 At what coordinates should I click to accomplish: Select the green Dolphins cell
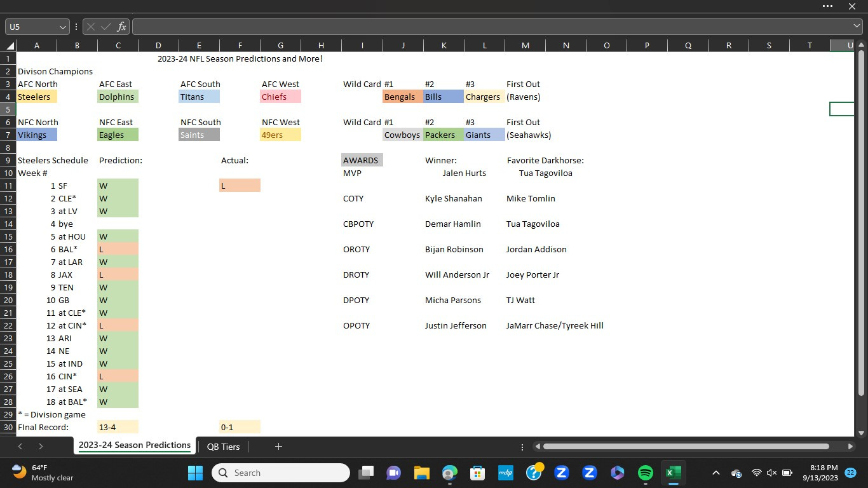(x=118, y=97)
